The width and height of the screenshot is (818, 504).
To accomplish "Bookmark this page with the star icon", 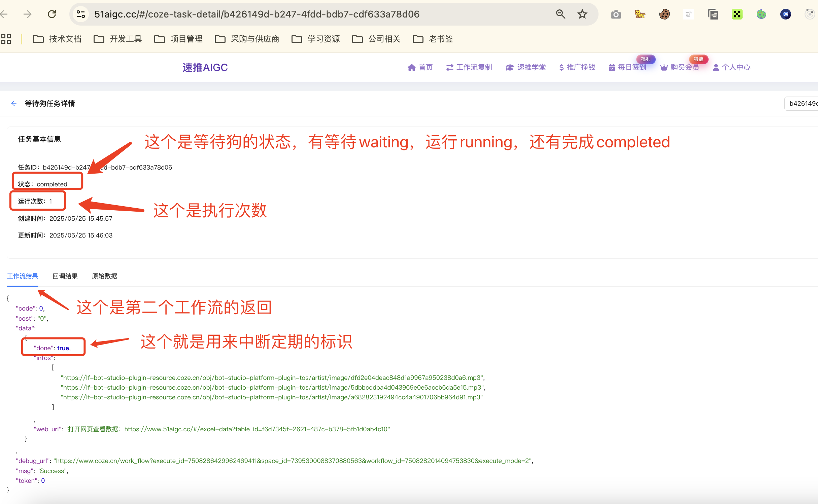I will click(582, 14).
